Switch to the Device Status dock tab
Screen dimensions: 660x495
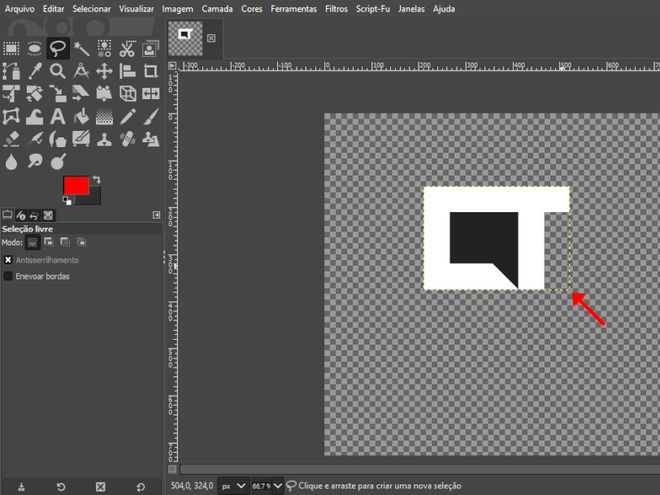21,216
